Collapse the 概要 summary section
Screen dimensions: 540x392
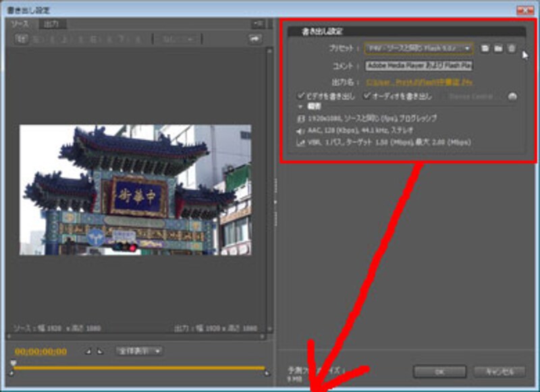301,106
